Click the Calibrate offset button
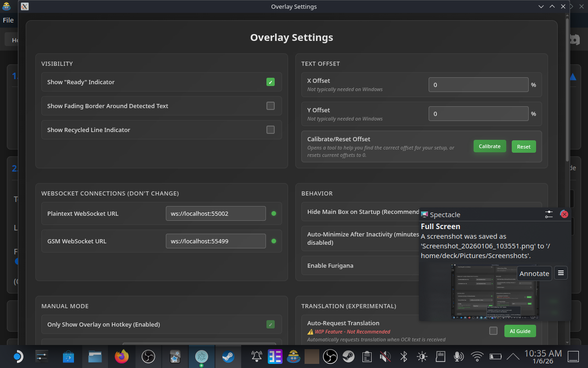588x368 pixels. pos(490,146)
